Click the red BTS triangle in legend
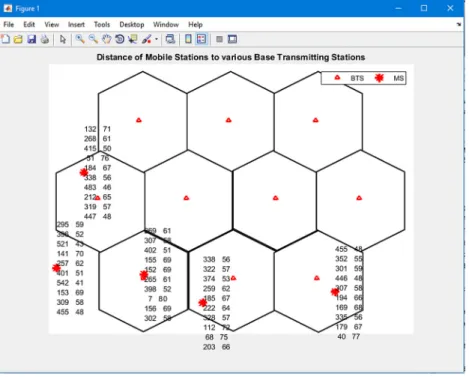 tap(337, 78)
